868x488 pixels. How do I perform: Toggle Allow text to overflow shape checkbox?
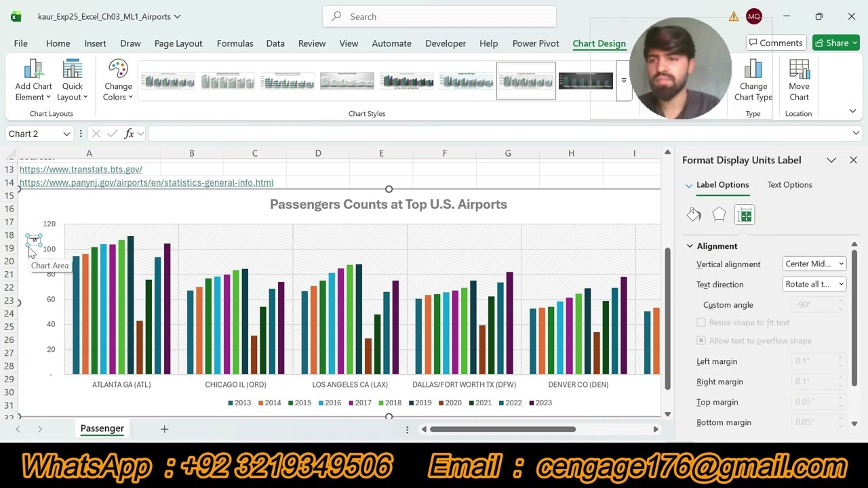[x=701, y=341]
